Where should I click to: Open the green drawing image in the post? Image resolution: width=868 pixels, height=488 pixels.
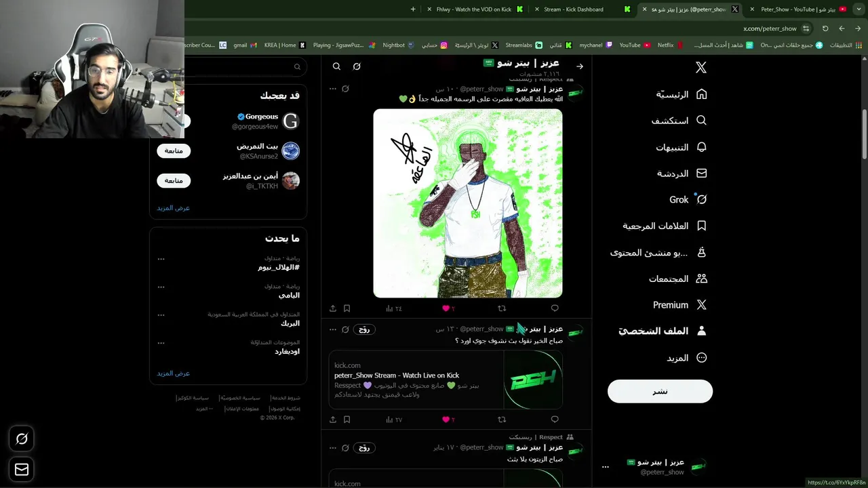coord(468,203)
